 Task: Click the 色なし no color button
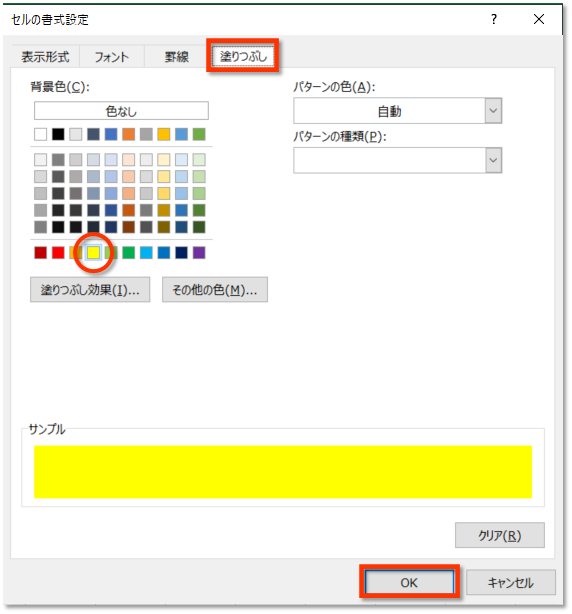click(121, 111)
